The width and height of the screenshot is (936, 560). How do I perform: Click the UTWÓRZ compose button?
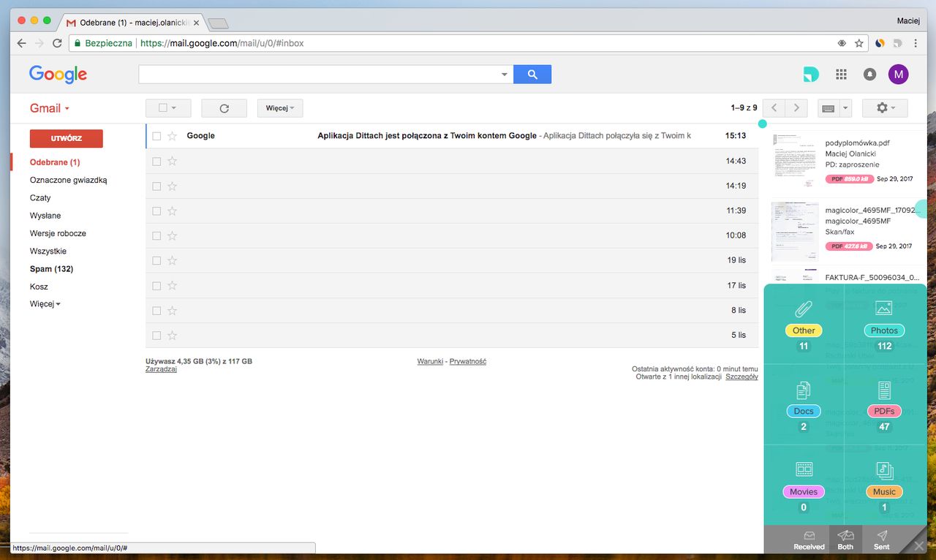[66, 138]
